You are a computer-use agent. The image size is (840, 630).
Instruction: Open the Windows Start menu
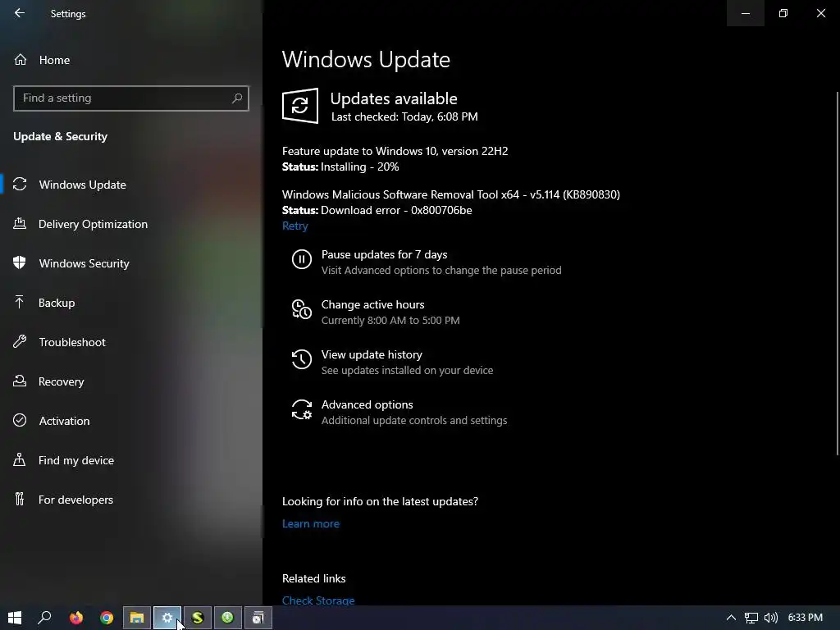(x=15, y=618)
